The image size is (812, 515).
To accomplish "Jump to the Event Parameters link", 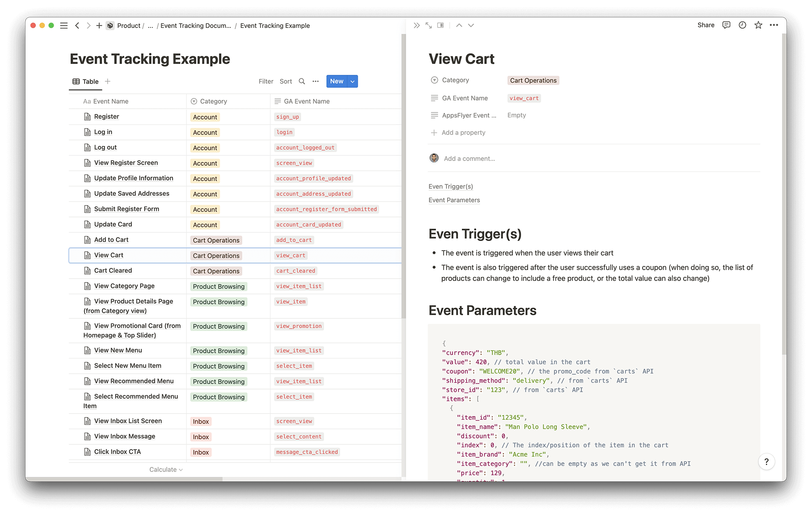I will click(454, 200).
